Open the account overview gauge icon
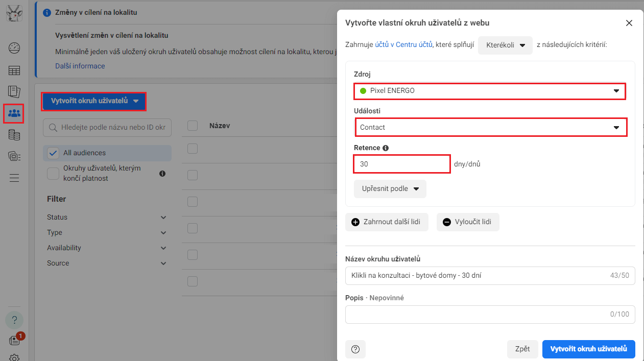Viewport: 644px width, 361px height. pyautogui.click(x=14, y=49)
